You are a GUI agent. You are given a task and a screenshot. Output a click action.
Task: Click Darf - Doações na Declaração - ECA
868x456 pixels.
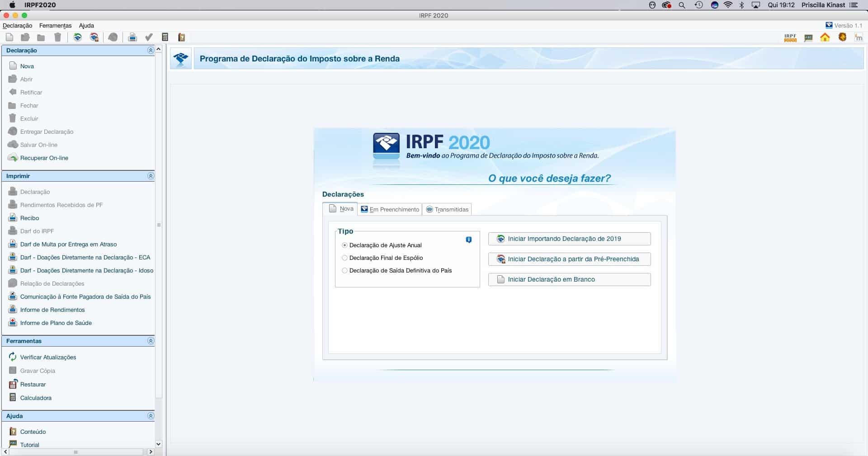pos(85,257)
